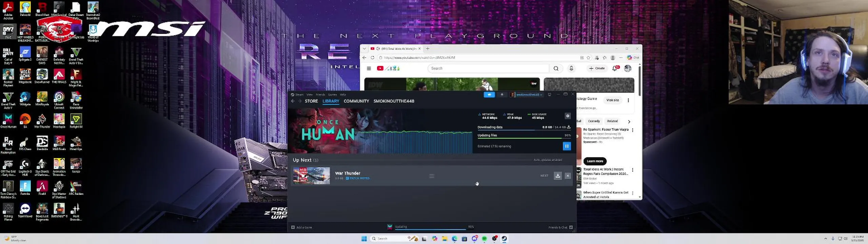Click the YouTube search magnifier button

pyautogui.click(x=556, y=68)
